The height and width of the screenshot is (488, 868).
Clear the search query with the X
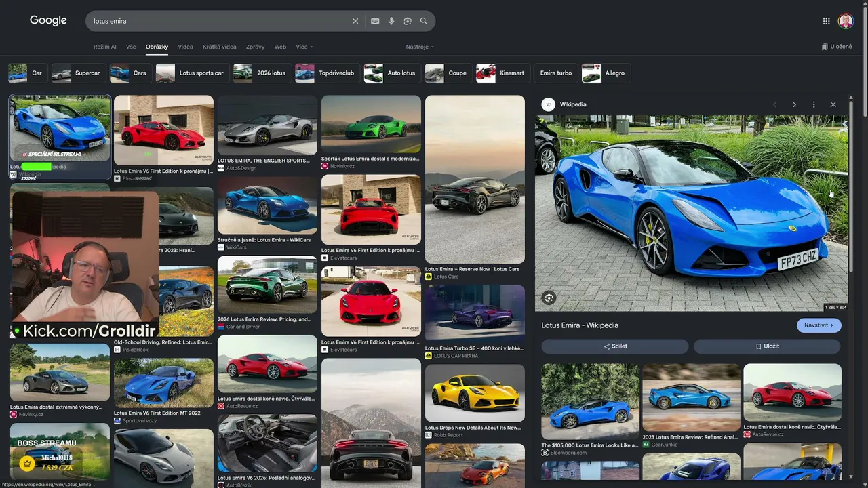click(355, 21)
